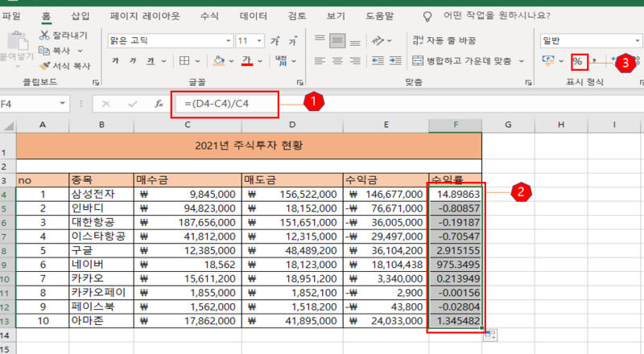Viewport: 644px width, 354px height.
Task: Click the Name Box showing F4
Action: (x=29, y=104)
